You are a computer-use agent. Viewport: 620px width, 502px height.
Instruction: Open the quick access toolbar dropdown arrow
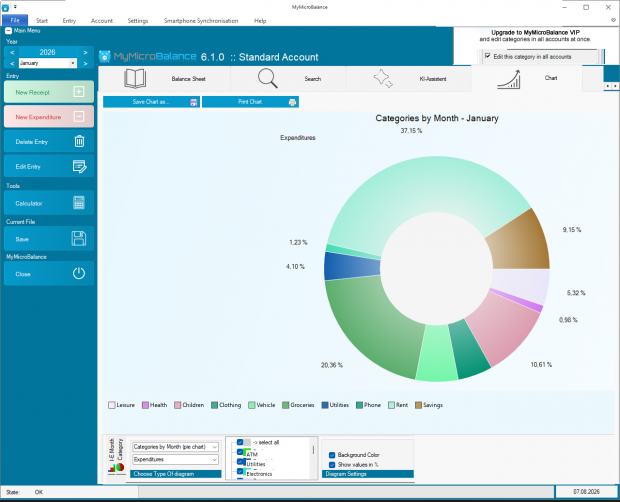[15, 7]
